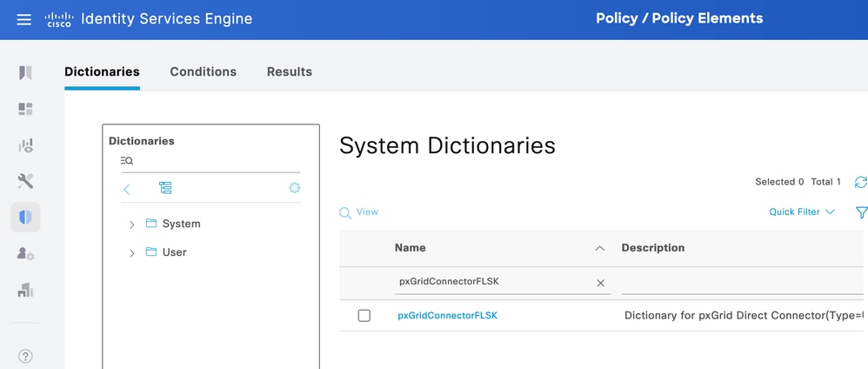Click the filter funnel icon
Image resolution: width=868 pixels, height=369 pixels.
pyautogui.click(x=861, y=212)
